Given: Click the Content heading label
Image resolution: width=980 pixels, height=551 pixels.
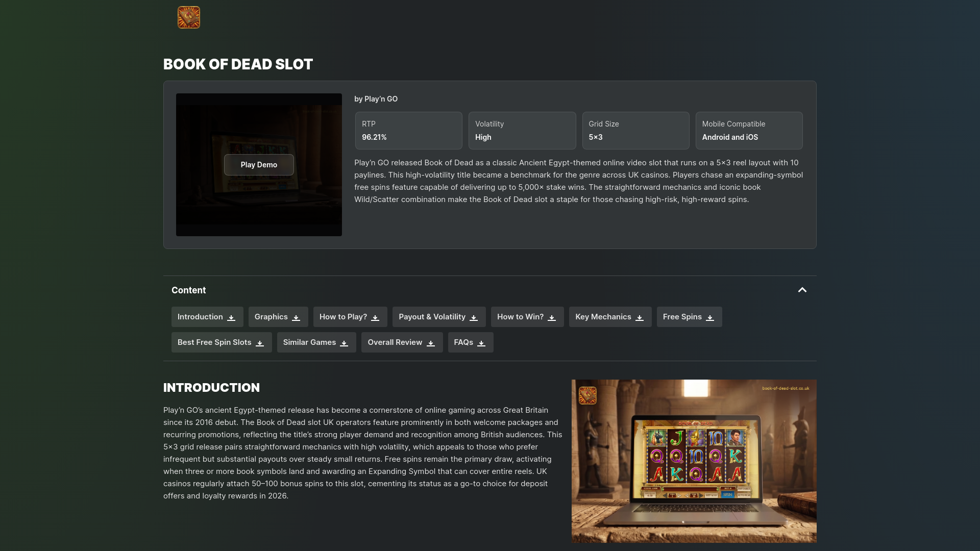Looking at the screenshot, I should click(x=188, y=290).
